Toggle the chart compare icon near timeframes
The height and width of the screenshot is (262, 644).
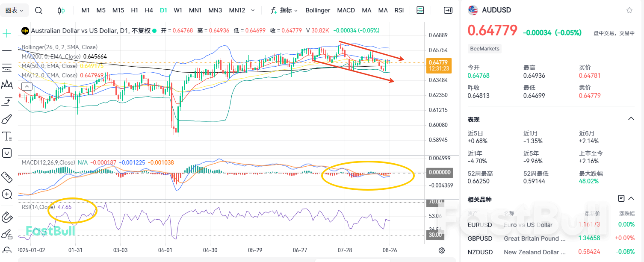tap(61, 10)
